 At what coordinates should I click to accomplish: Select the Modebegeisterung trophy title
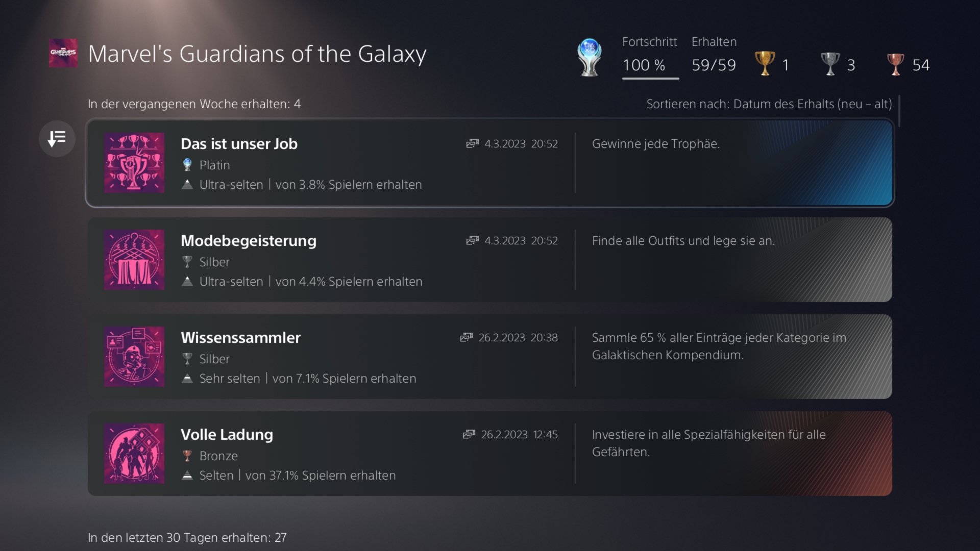point(248,241)
